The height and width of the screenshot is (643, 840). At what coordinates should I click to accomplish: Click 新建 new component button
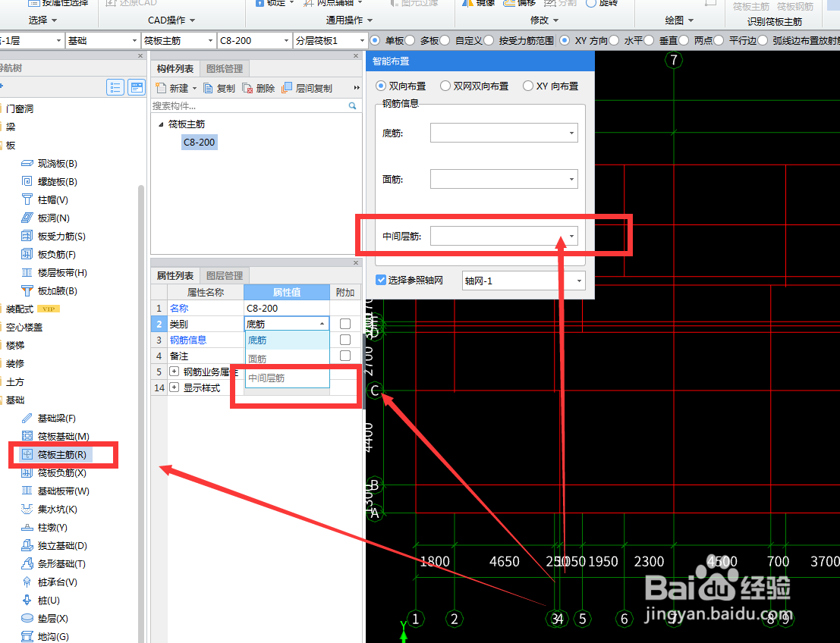point(176,89)
